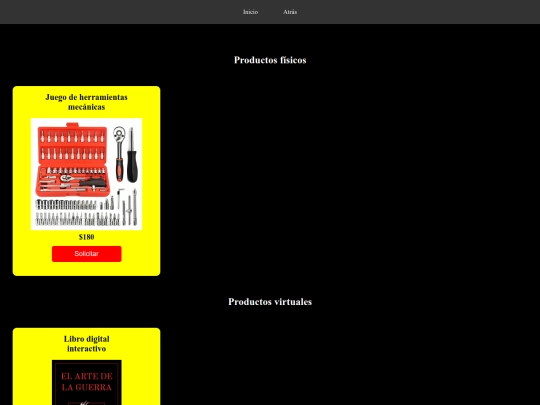The image size is (540, 405).
Task: Click the 'Juego de herramientas mecánicas' title
Action: point(86,102)
